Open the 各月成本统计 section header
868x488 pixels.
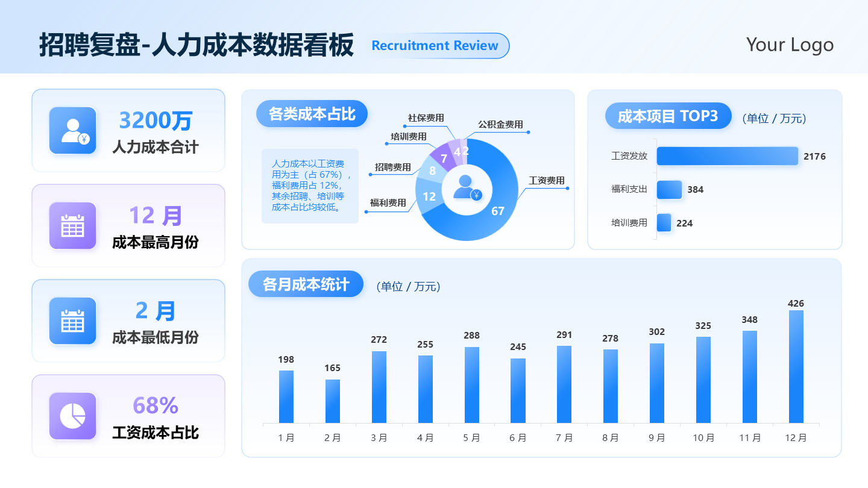306,284
